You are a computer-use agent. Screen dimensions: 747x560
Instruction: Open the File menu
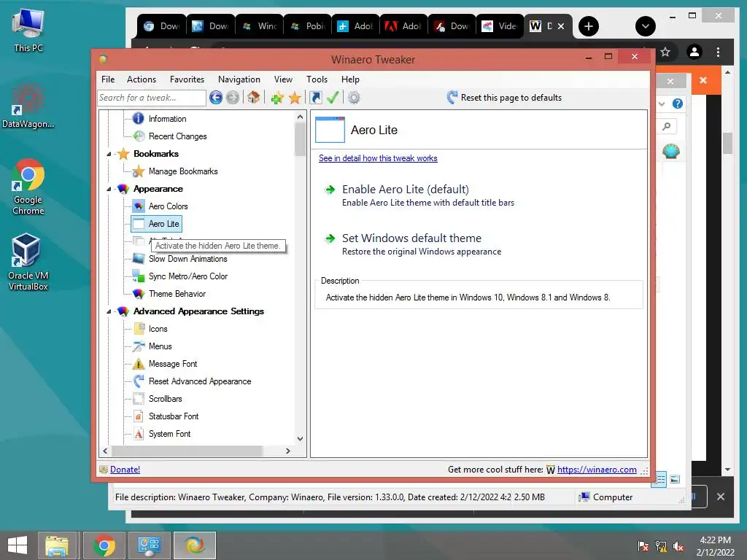(108, 79)
